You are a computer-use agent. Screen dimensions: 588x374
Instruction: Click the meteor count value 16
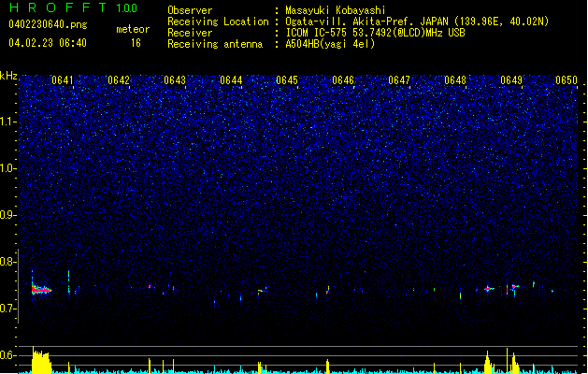pyautogui.click(x=136, y=43)
